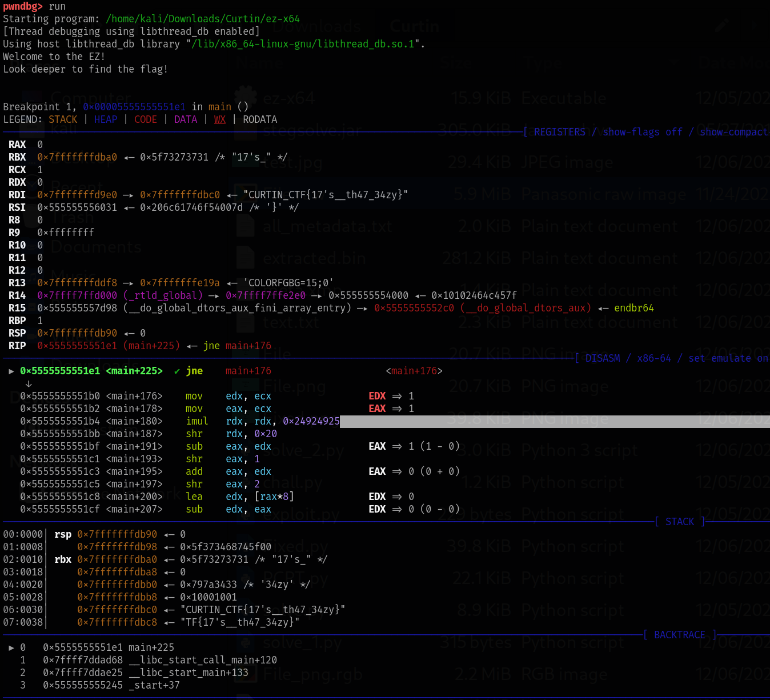Viewport: 770px width, 700px height.
Task: Click 'show-flags off' in registers header
Action: point(643,132)
